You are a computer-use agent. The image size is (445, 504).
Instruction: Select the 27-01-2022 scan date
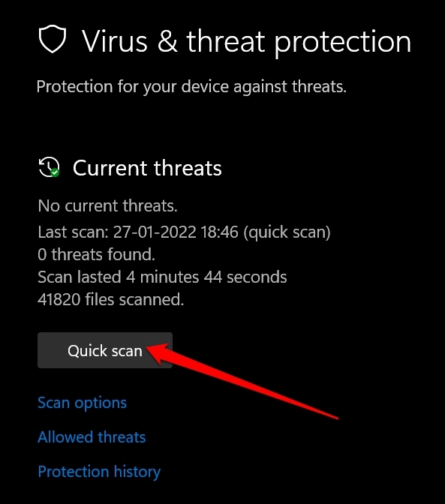155,232
